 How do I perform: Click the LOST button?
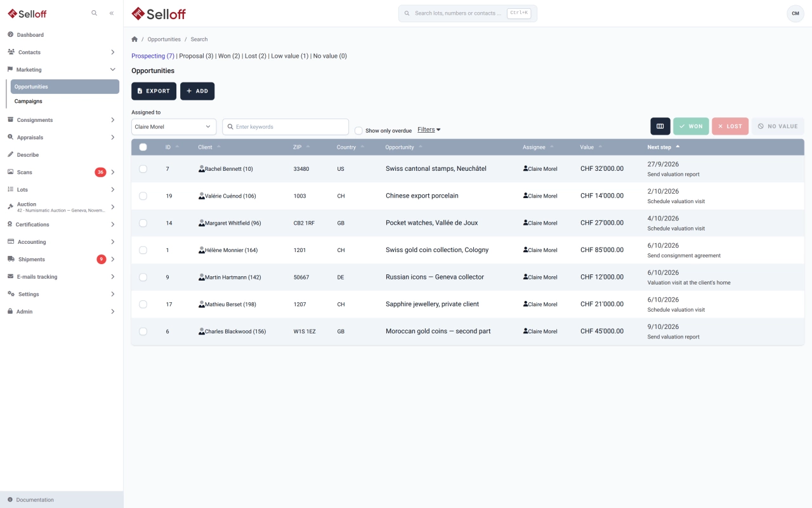(x=730, y=126)
